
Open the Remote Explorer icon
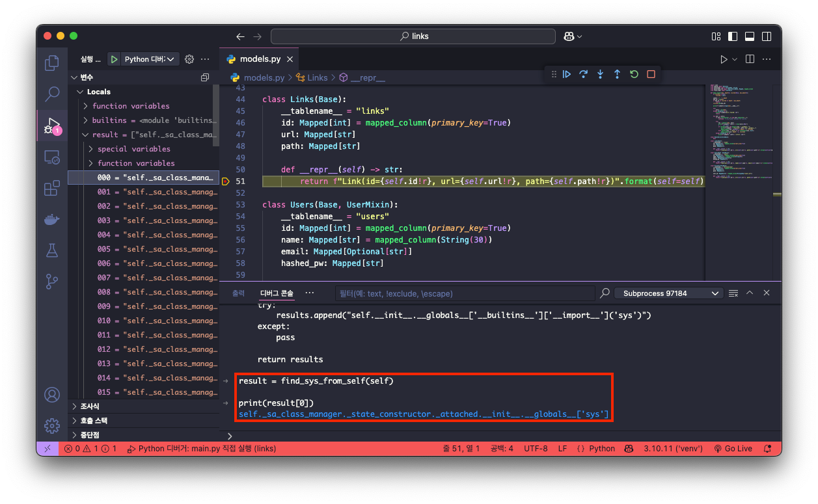[x=52, y=157]
